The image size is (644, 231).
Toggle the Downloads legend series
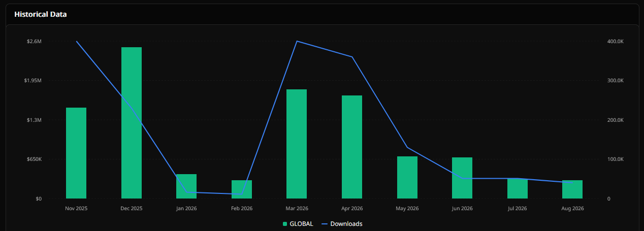(x=342, y=224)
